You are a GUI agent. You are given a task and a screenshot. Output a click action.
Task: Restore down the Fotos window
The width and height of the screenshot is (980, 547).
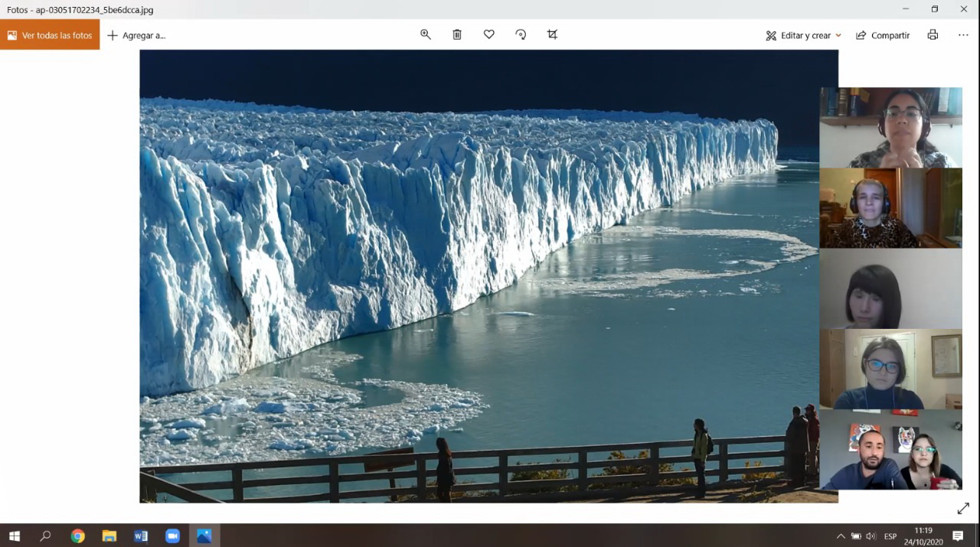coord(935,9)
